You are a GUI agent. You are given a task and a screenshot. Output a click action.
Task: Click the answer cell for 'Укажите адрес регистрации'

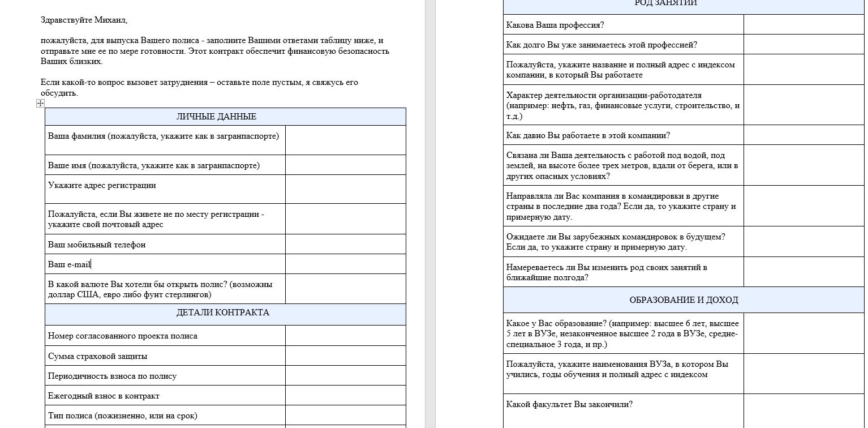(346, 189)
